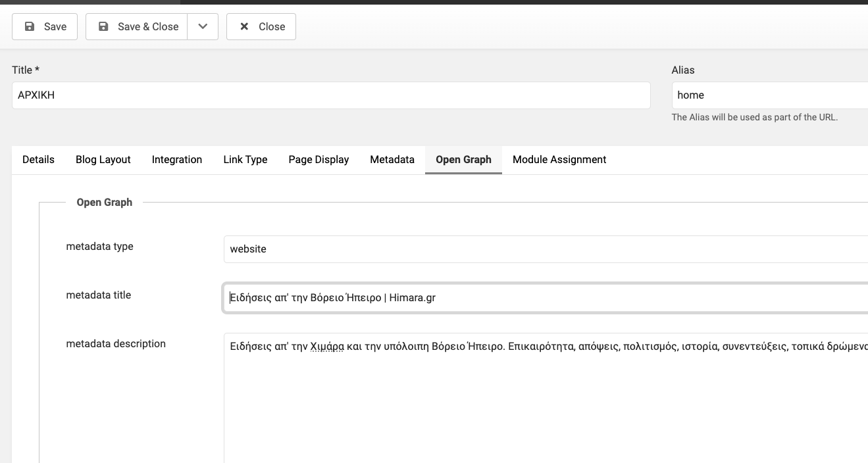The image size is (868, 463).
Task: Switch to the Metadata tab
Action: click(x=392, y=160)
